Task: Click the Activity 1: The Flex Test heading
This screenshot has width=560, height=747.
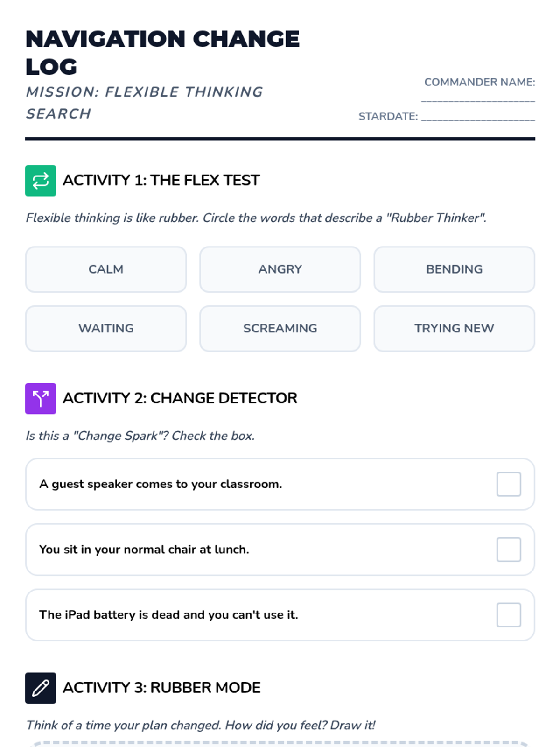Action: point(161,180)
